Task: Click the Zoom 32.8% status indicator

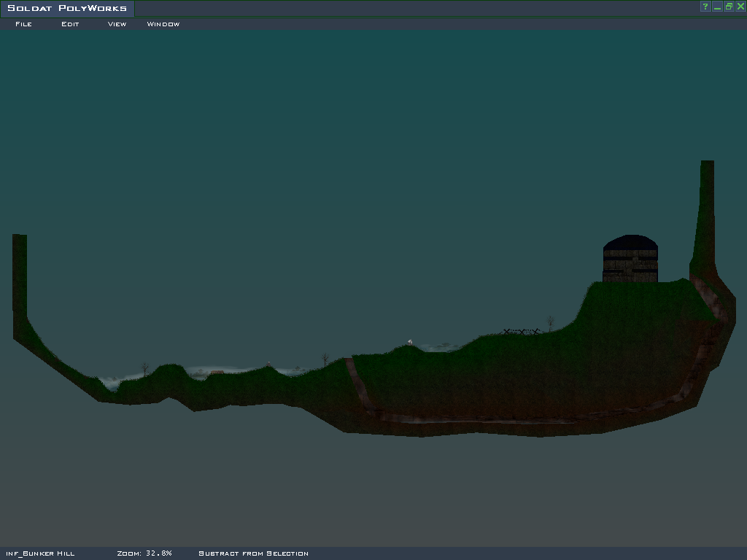Action: [x=144, y=553]
